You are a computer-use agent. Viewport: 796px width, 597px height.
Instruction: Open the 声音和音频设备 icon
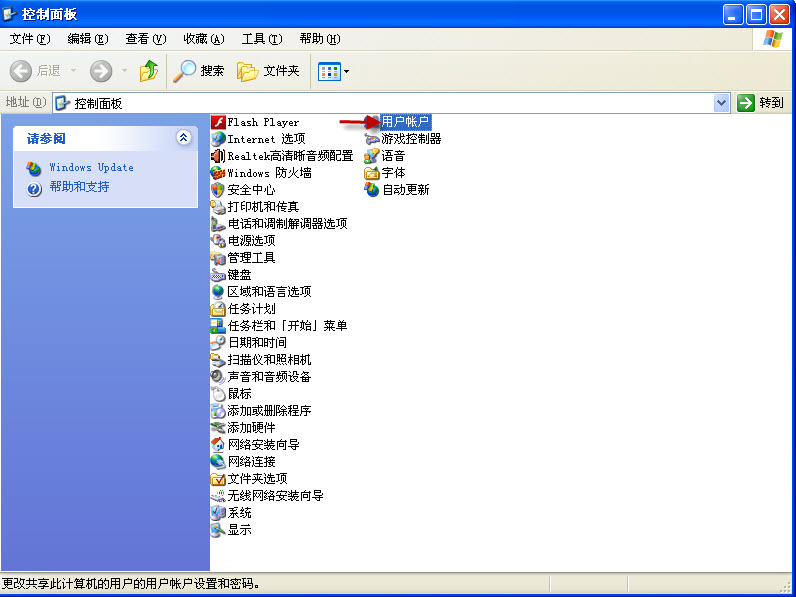click(x=218, y=377)
